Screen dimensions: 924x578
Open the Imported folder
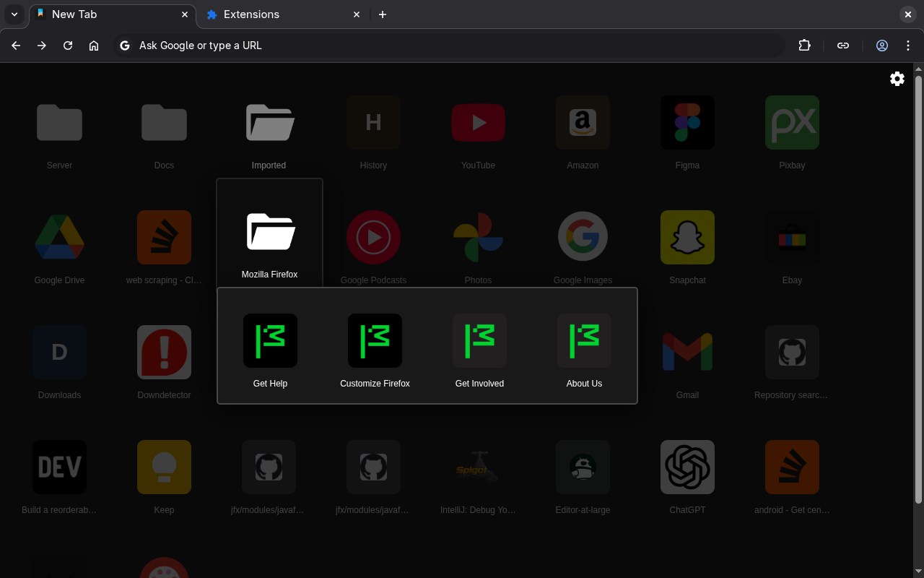[x=269, y=132]
